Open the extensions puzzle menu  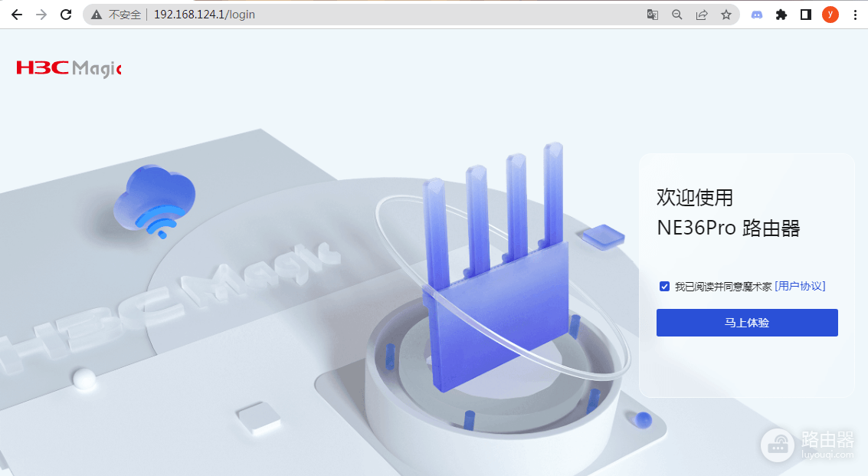click(x=781, y=15)
